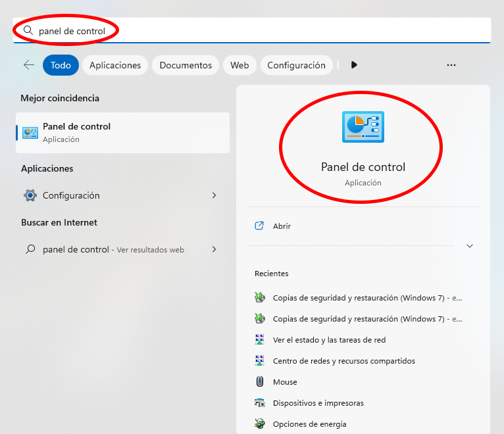
Task: Go back with the left arrow icon
Action: 29,65
